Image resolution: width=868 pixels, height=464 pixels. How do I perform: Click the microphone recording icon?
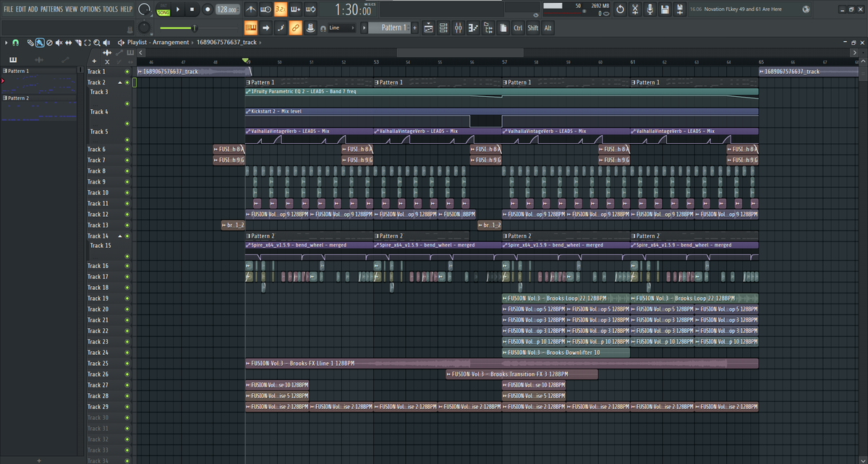(x=650, y=9)
